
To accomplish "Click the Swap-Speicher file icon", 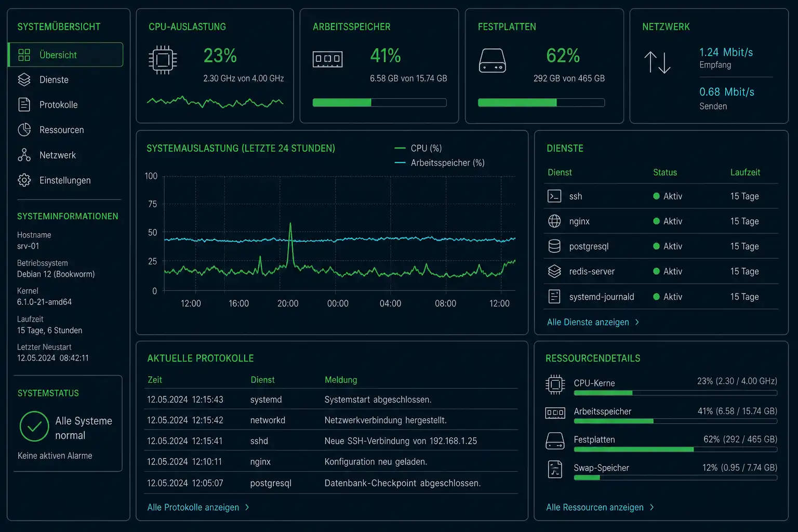I will [x=555, y=469].
